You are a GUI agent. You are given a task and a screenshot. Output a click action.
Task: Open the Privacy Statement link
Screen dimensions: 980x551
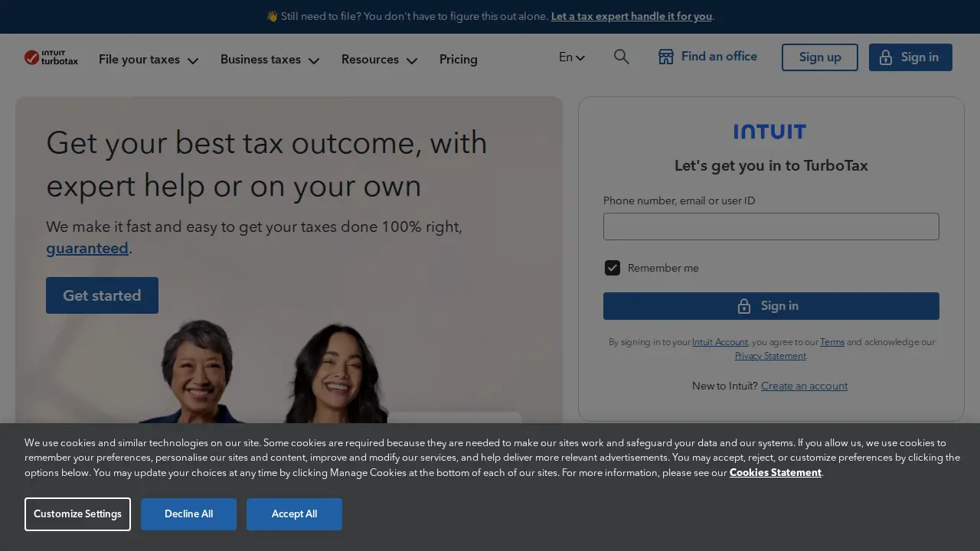pyautogui.click(x=770, y=356)
